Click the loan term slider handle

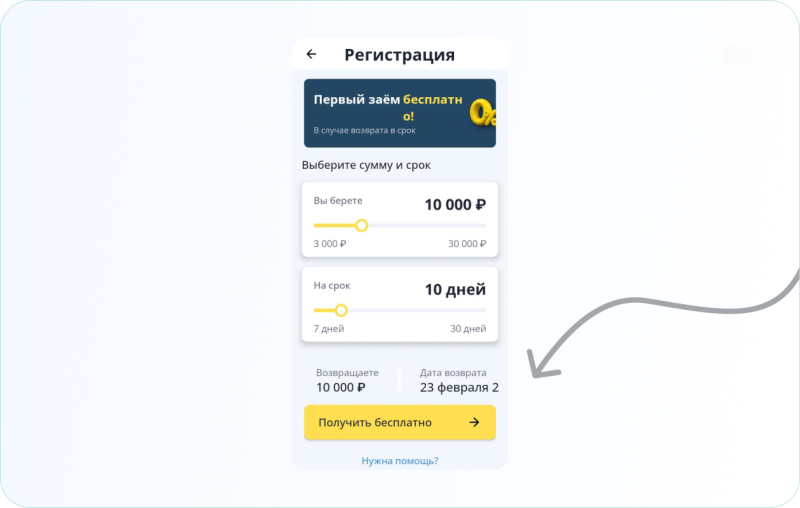pyautogui.click(x=341, y=310)
